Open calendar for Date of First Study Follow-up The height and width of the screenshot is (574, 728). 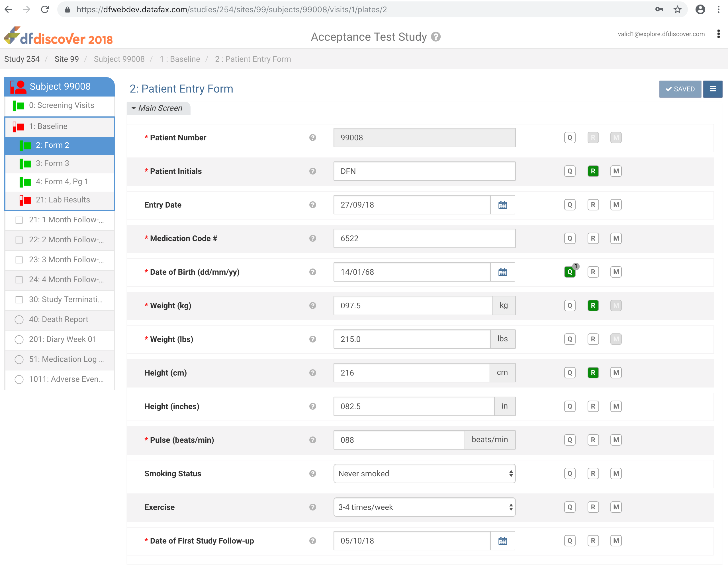(x=502, y=541)
